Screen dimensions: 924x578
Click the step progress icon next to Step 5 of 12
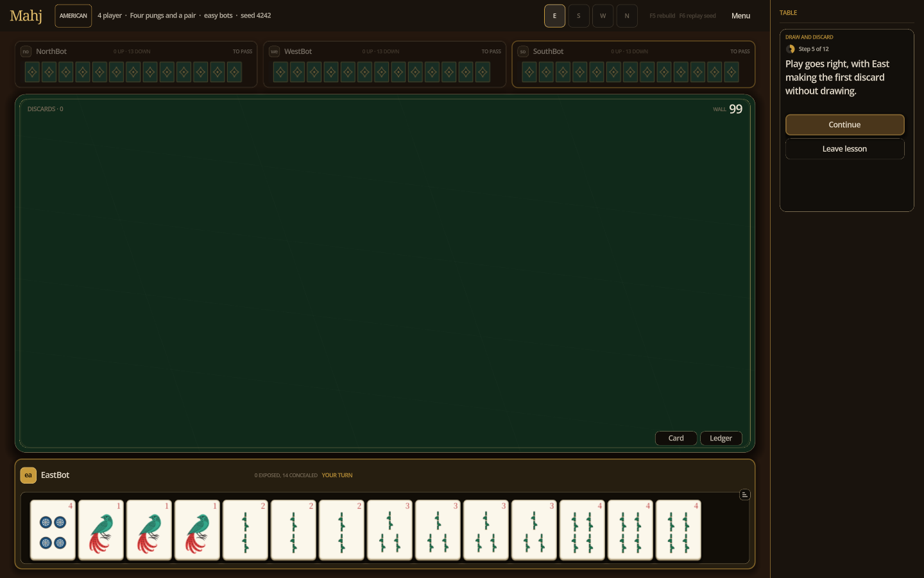791,49
